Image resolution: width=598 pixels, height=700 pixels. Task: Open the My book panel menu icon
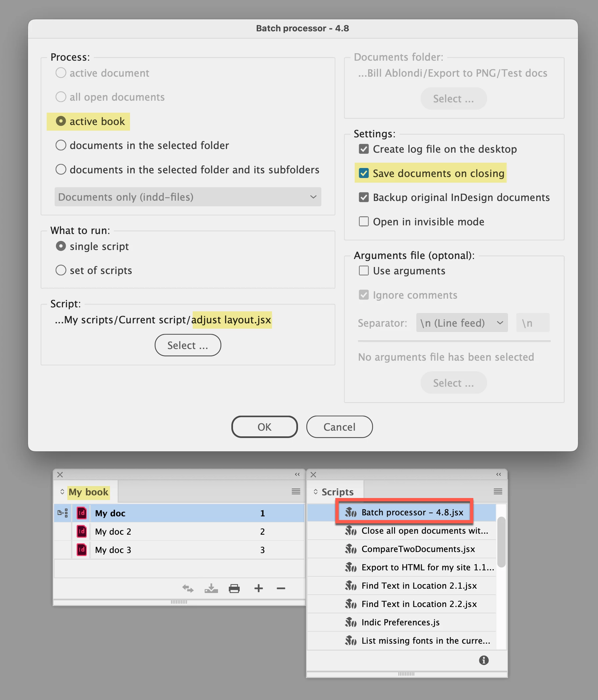[x=296, y=491]
